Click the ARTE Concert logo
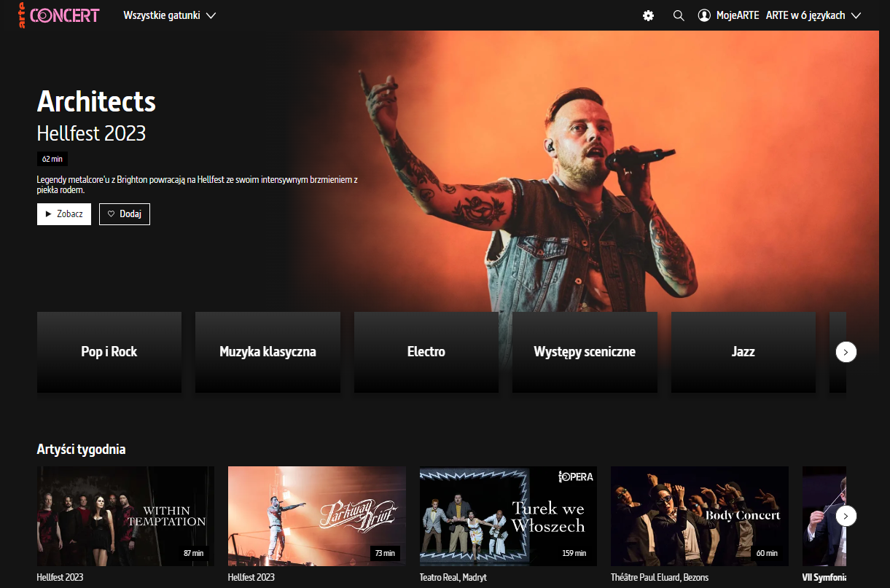The width and height of the screenshot is (890, 588). tap(59, 15)
